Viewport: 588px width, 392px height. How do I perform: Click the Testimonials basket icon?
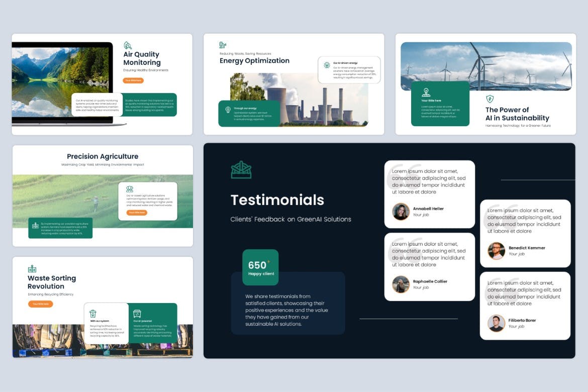241,170
